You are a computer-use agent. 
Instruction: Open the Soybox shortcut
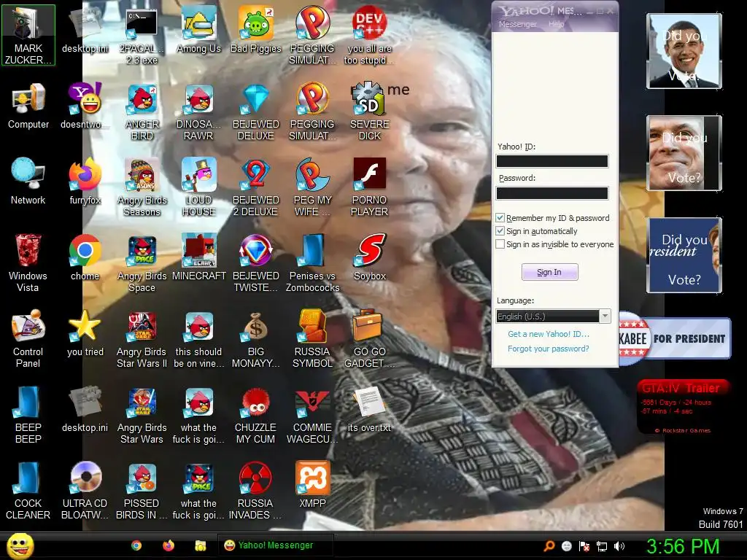(x=370, y=257)
